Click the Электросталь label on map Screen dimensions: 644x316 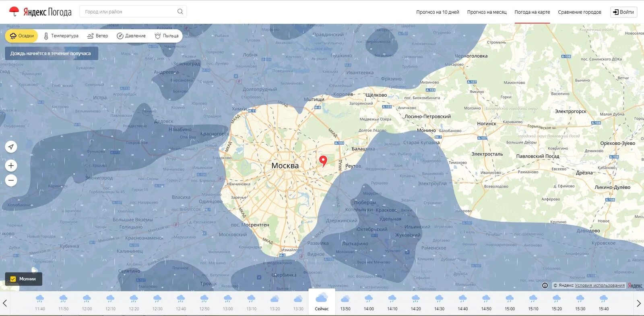[487, 154]
